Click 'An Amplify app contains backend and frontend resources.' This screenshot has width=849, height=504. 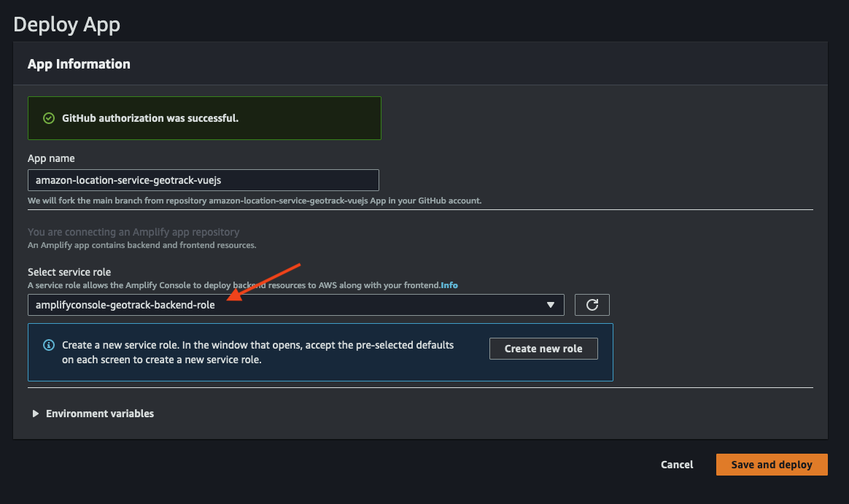(x=141, y=245)
